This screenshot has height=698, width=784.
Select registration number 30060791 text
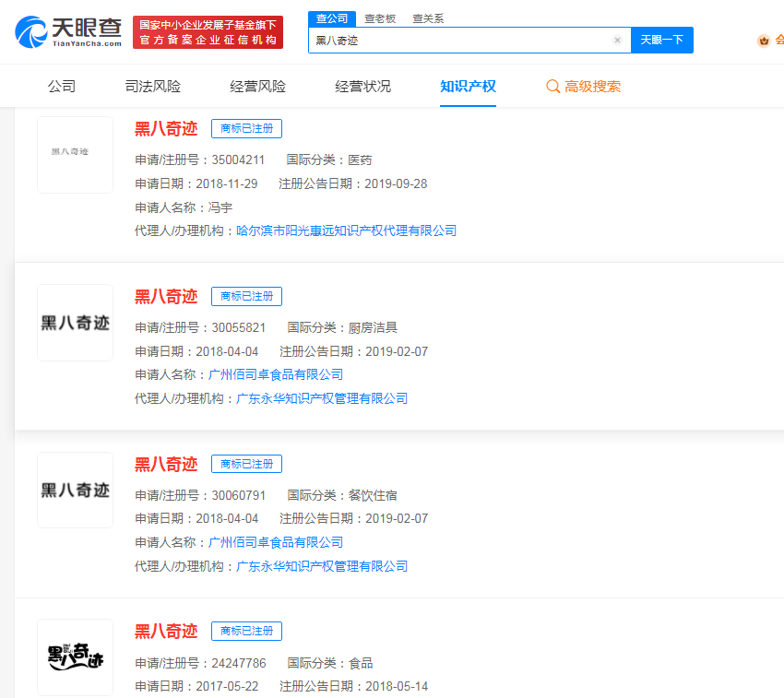239,495
